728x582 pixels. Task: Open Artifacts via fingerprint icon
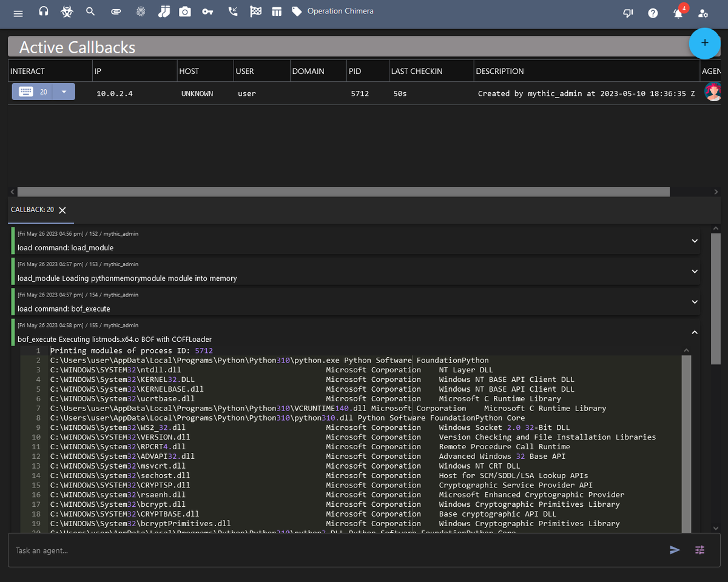(x=141, y=12)
